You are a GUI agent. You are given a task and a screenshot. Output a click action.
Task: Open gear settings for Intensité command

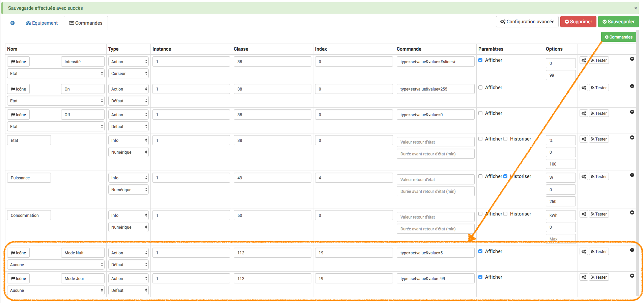tap(584, 60)
